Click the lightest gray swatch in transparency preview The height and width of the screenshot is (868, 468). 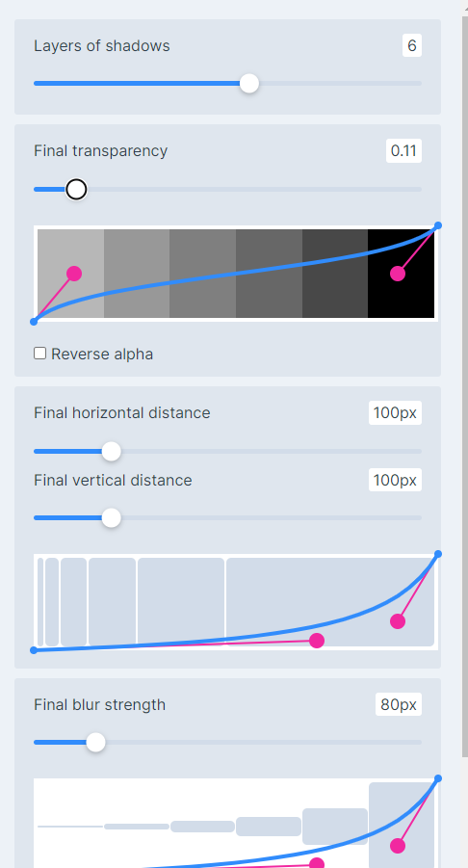71,274
